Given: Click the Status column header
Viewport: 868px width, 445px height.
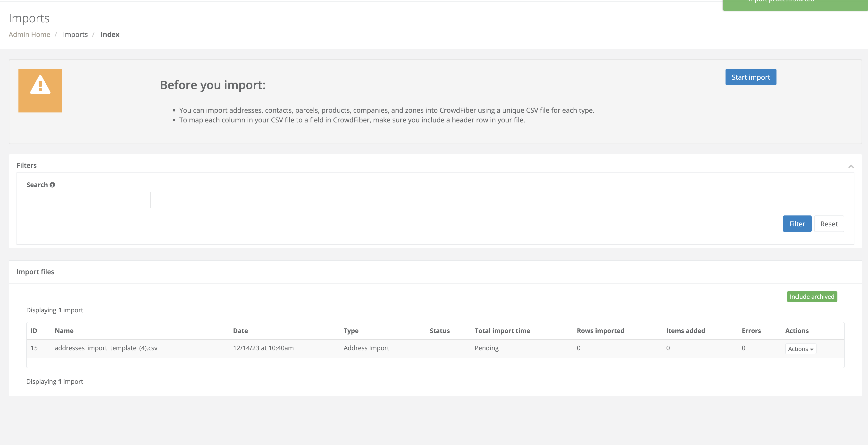Looking at the screenshot, I should (x=440, y=331).
